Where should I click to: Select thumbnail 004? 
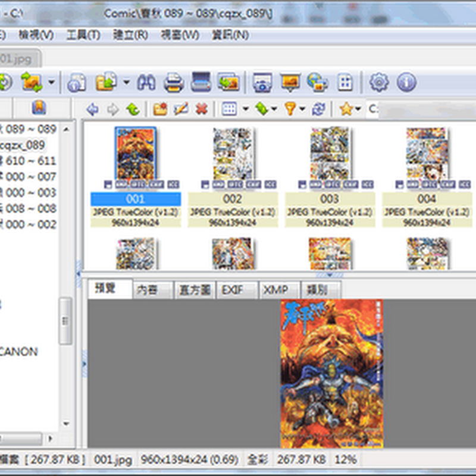pos(427,154)
